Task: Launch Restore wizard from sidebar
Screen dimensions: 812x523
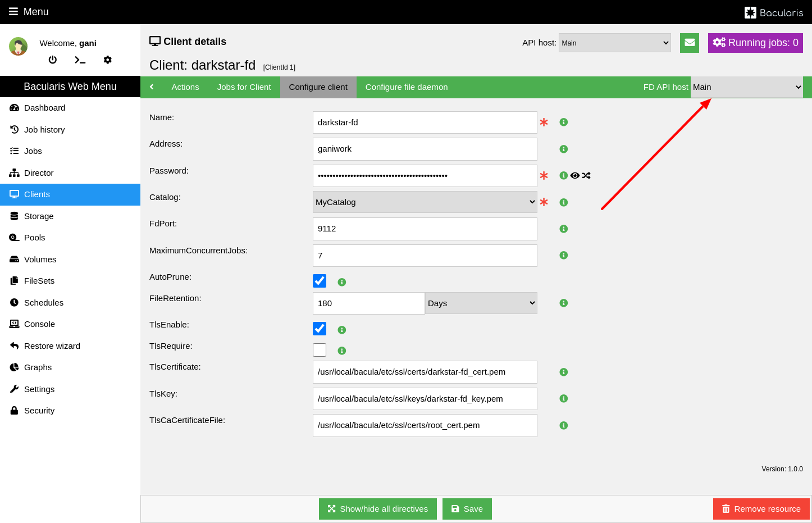Action: pyautogui.click(x=70, y=346)
